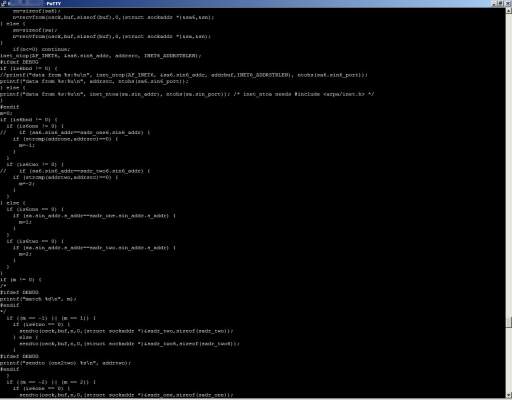Minimize the PuTTY window
The width and height of the screenshot is (512, 400).
click(494, 3)
